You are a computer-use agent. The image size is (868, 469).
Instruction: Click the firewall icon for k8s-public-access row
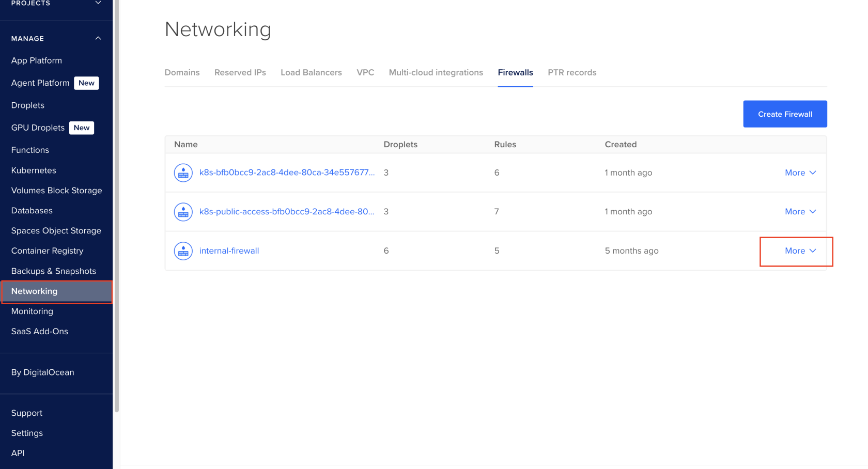[183, 212]
